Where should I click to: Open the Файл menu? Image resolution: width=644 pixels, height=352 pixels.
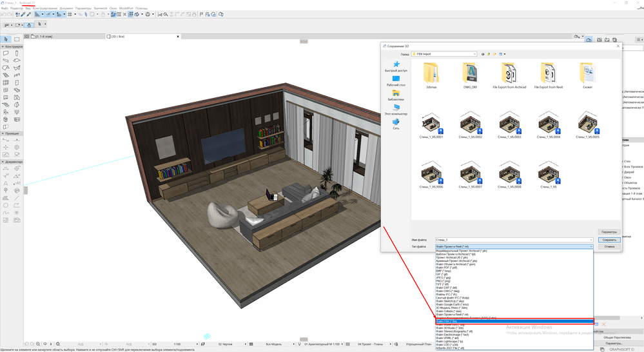tap(4, 8)
